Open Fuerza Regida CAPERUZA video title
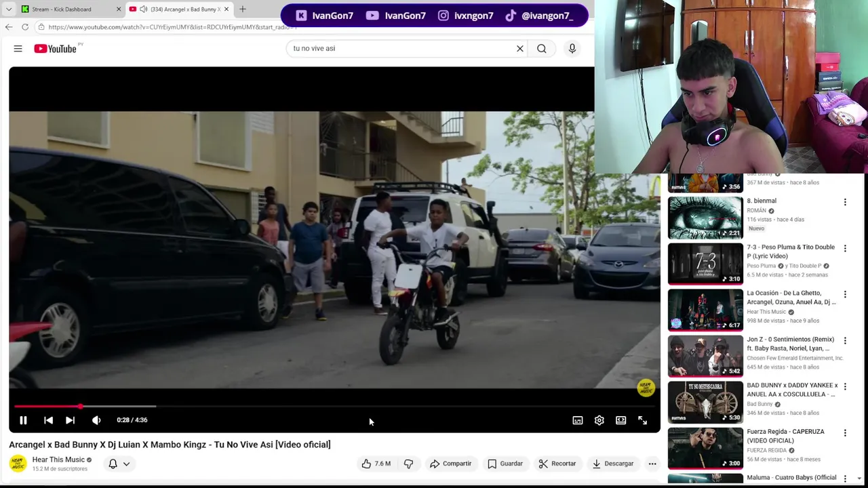Screen dimensions: 868x488 [x=786, y=436]
